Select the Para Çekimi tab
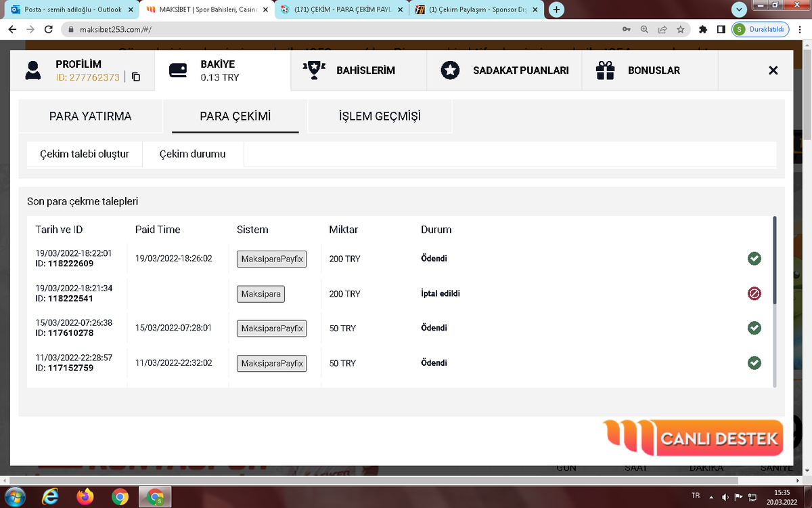Viewport: 812px width, 508px height. pyautogui.click(x=235, y=116)
